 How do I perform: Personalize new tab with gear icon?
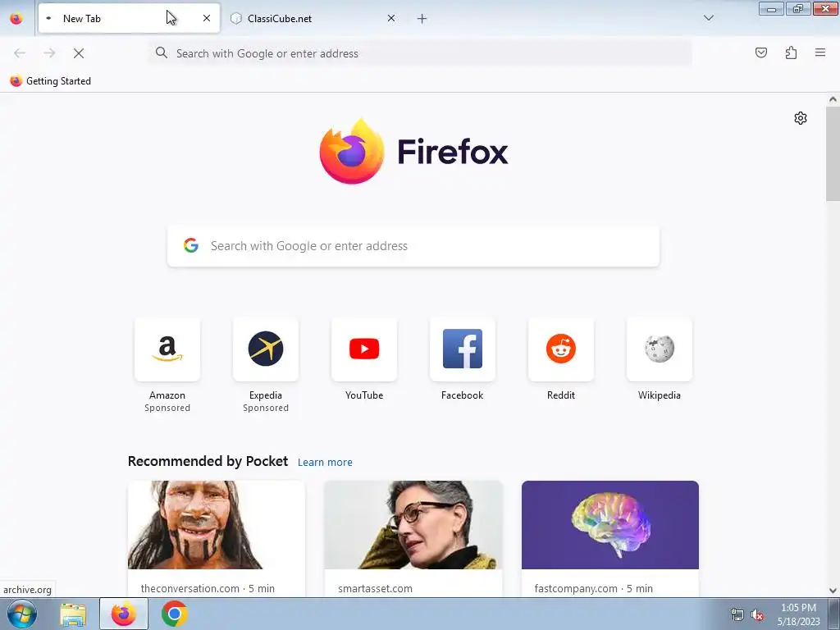[x=801, y=118]
